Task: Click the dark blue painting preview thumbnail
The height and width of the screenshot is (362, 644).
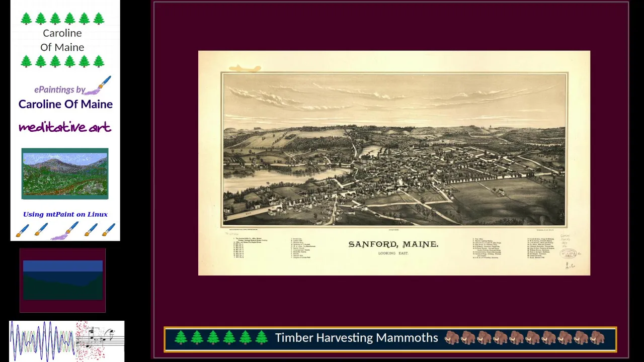Action: [63, 280]
